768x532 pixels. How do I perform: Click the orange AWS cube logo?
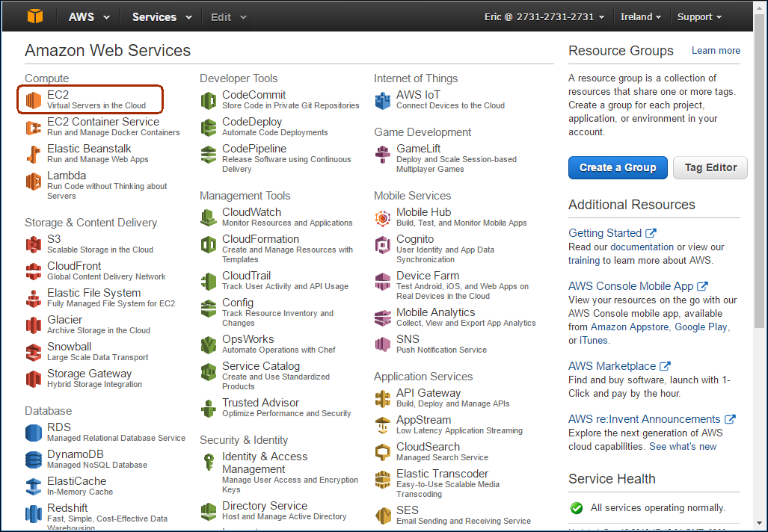tap(35, 16)
